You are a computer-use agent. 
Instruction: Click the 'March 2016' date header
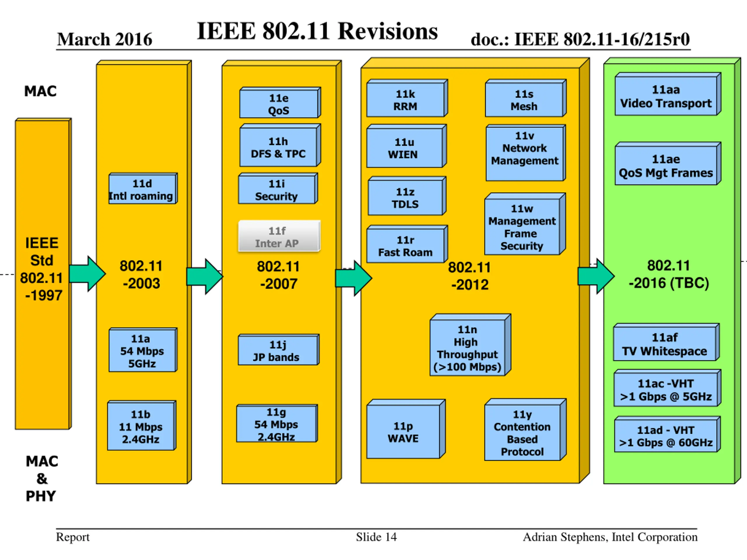click(x=105, y=39)
